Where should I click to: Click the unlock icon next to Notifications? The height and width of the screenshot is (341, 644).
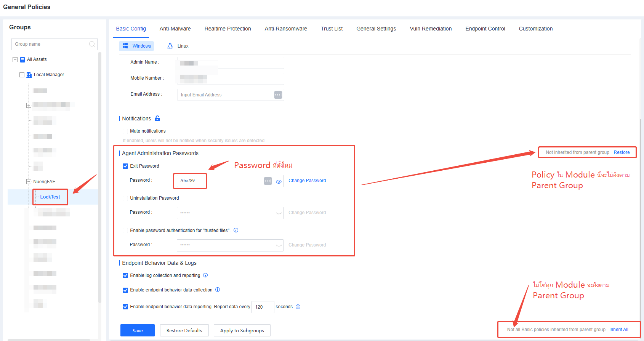157,118
